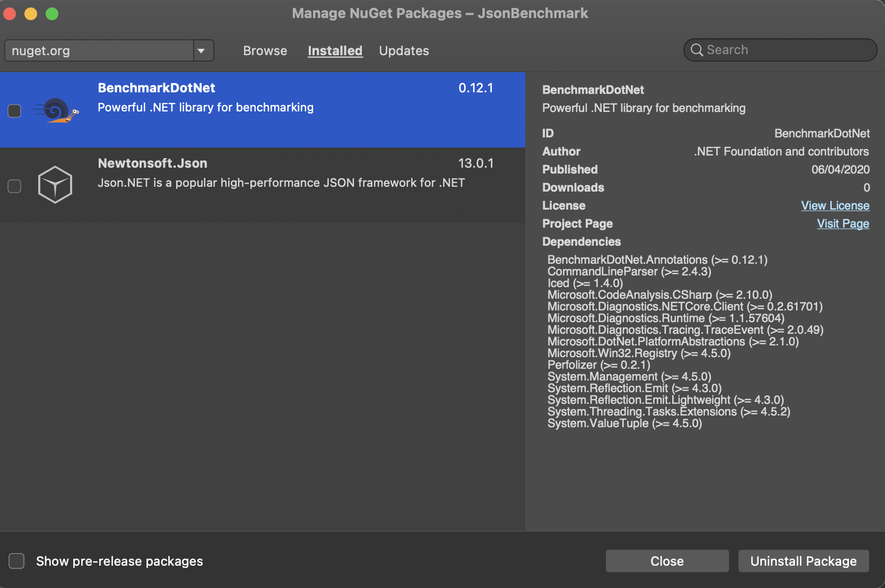Image resolution: width=885 pixels, height=588 pixels.
Task: Click the Perfolizer dependency entry
Action: pos(598,365)
